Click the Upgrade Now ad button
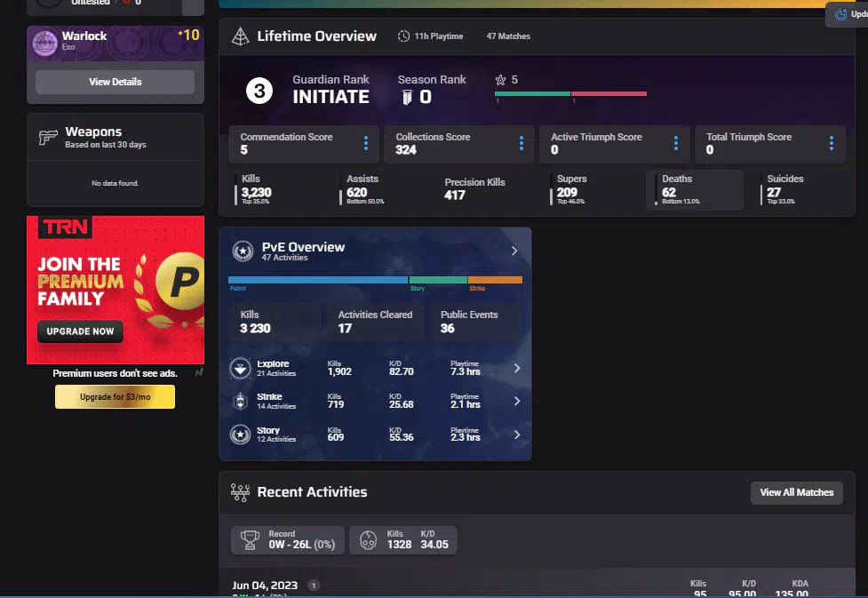Image resolution: width=868 pixels, height=598 pixels. pos(80,331)
